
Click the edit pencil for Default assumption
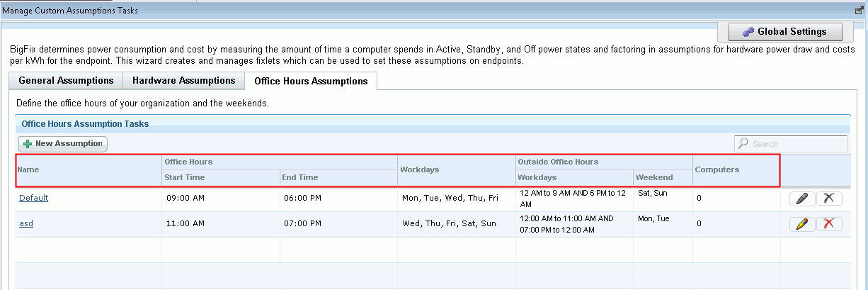pos(801,199)
